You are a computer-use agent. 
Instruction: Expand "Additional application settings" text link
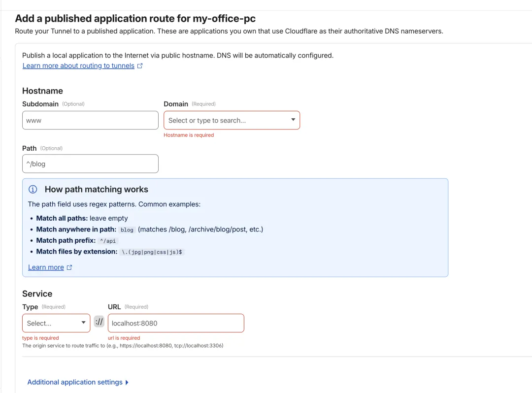(75, 382)
